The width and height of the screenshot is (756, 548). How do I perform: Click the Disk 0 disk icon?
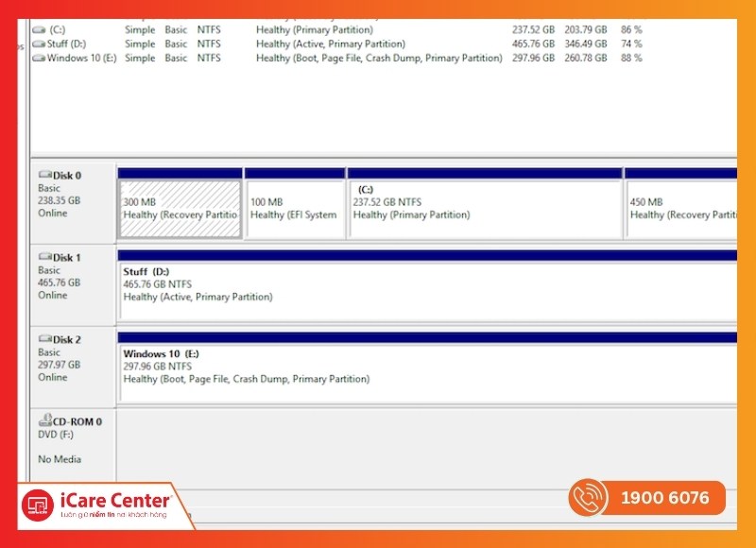tap(44, 175)
